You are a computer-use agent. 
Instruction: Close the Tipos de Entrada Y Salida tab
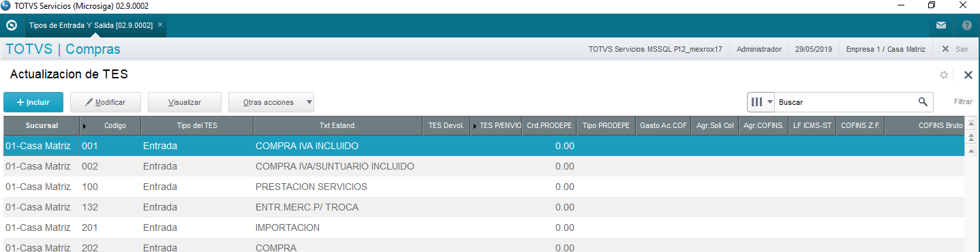pos(160,25)
